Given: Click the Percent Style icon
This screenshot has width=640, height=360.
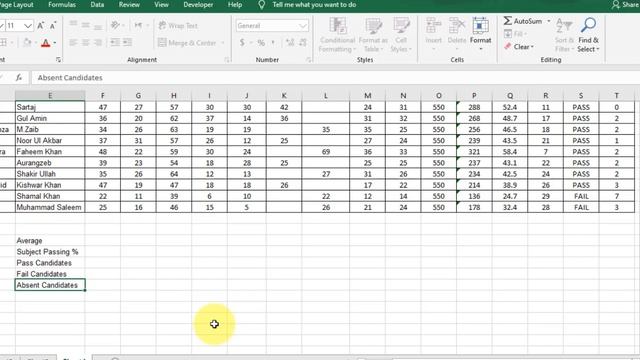Looking at the screenshot, I should point(261,42).
